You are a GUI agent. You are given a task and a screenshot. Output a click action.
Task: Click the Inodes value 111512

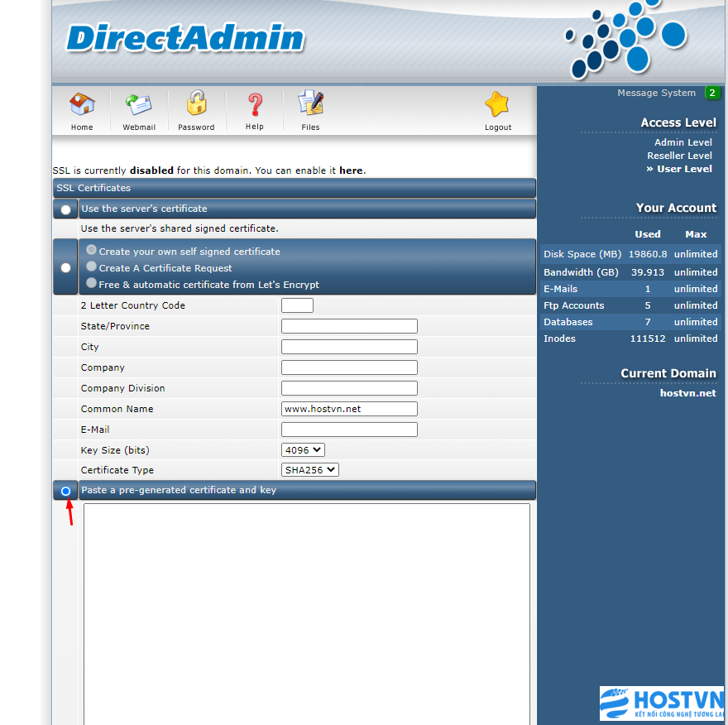tap(648, 338)
